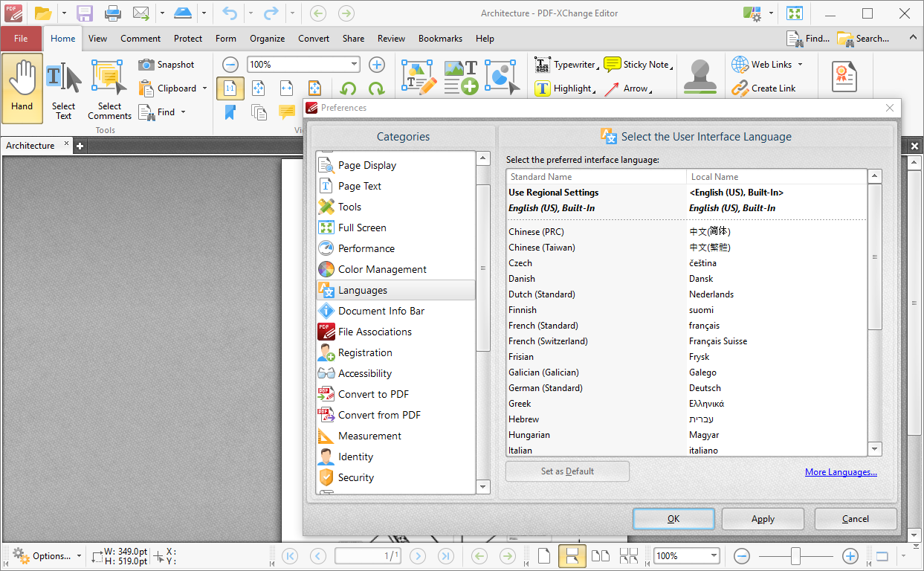Click the Select Text tool
The image size is (924, 571).
pos(64,89)
